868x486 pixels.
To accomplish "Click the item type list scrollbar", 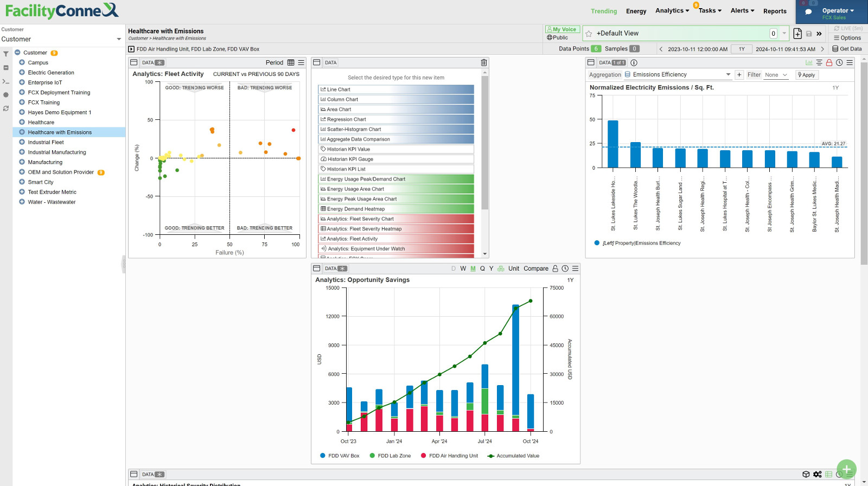I will [485, 143].
